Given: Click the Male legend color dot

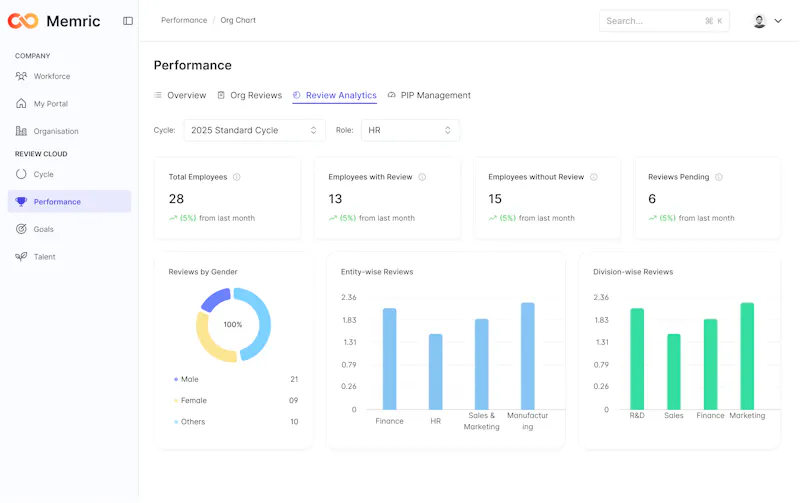Looking at the screenshot, I should coord(176,379).
